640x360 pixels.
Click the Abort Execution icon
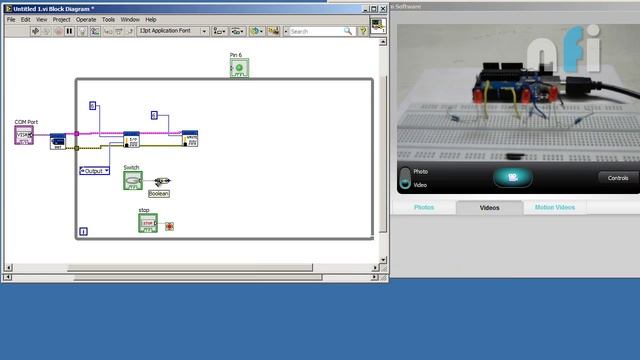[58, 31]
